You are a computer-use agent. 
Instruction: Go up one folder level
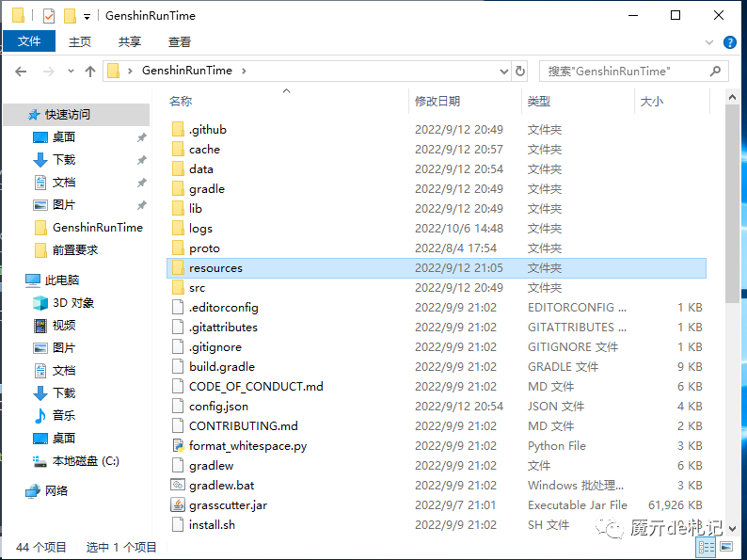tap(90, 72)
